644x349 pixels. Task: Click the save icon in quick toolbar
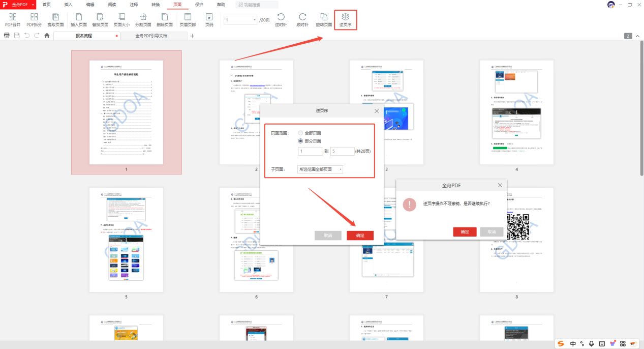tap(17, 36)
